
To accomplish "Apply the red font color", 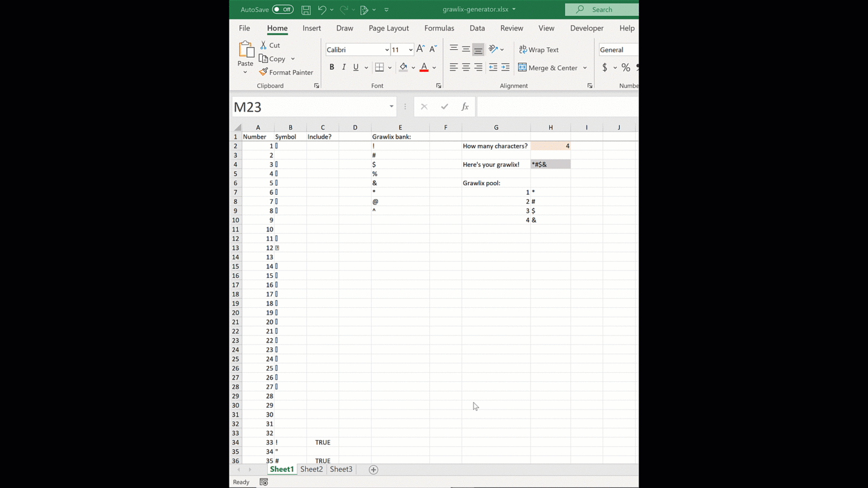I will pos(424,67).
